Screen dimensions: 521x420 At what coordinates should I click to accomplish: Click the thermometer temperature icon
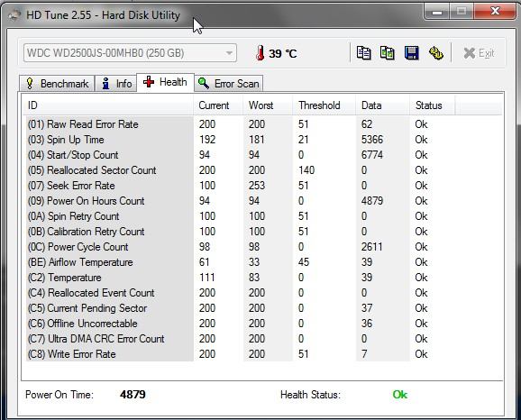click(260, 53)
